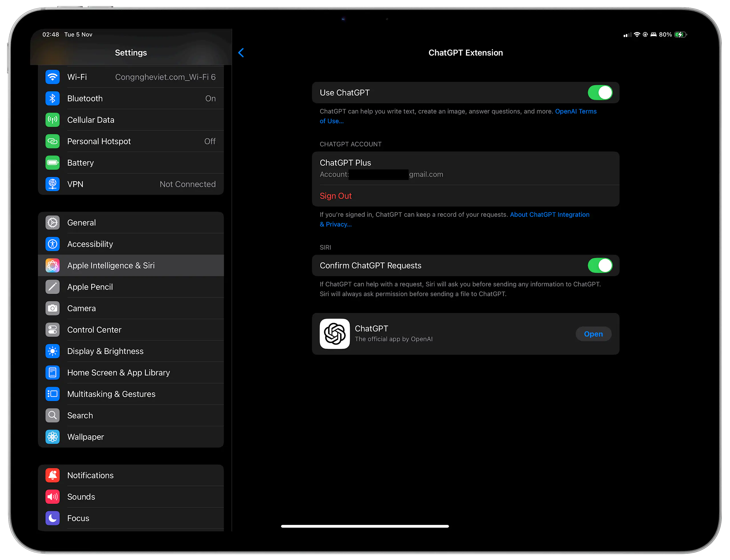Viewport: 730px width, 560px height.
Task: Tap the Sounds speaker icon
Action: click(52, 497)
